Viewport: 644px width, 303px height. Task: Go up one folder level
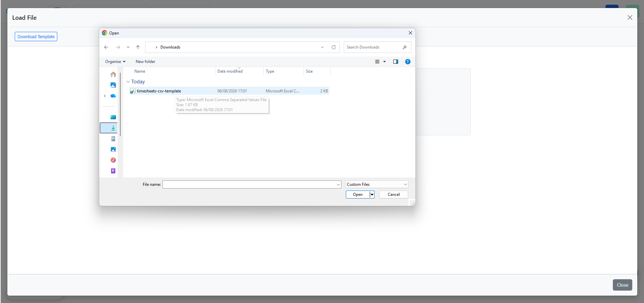click(138, 47)
